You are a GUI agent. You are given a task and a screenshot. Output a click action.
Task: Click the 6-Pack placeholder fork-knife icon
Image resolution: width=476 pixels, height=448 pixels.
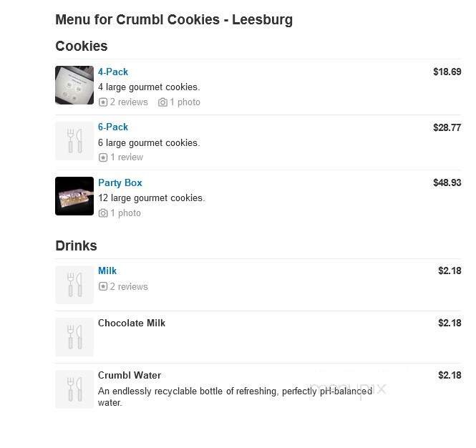click(x=74, y=141)
